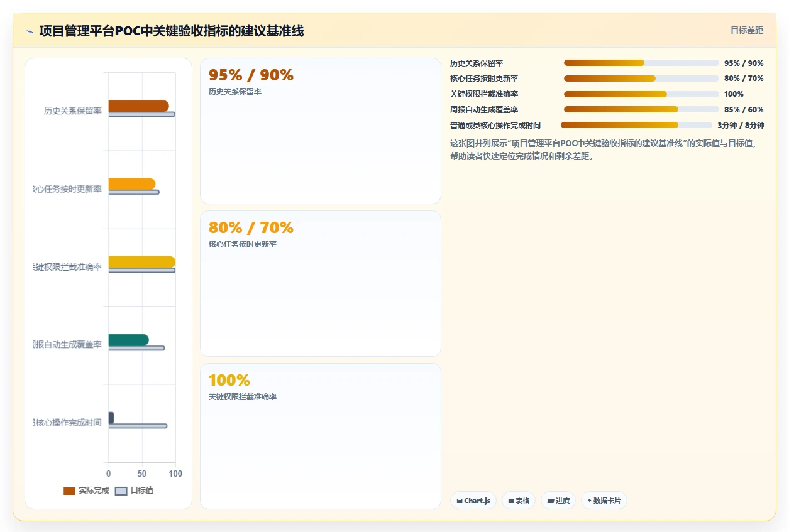Select the Chart.js tag chip

tap(473, 501)
